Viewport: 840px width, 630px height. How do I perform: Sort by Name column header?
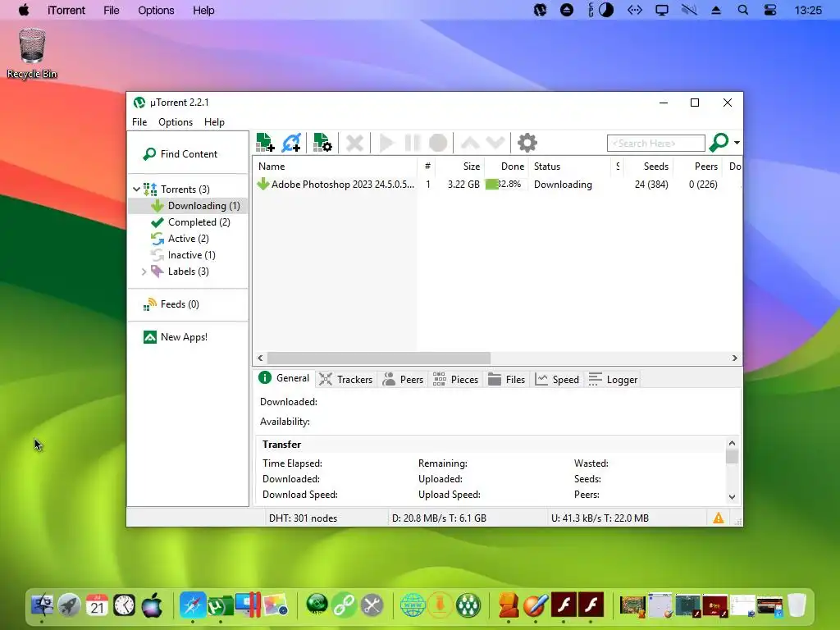(x=335, y=167)
